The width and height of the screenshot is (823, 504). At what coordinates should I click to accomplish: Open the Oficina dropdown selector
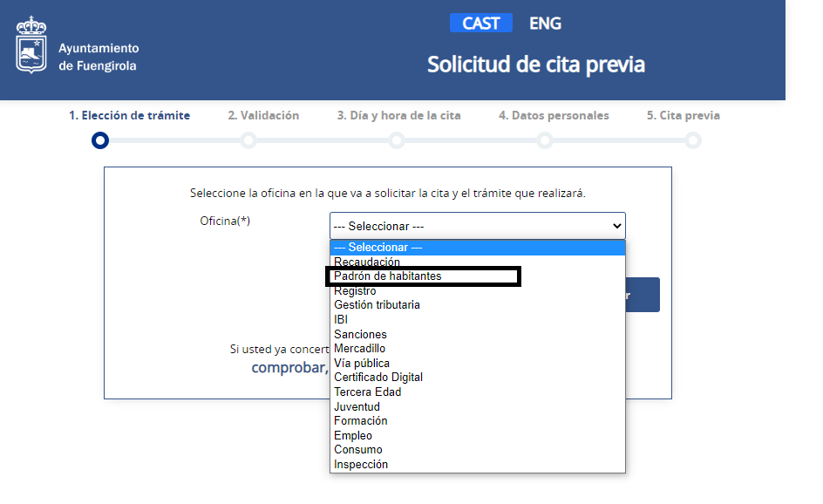click(x=477, y=226)
